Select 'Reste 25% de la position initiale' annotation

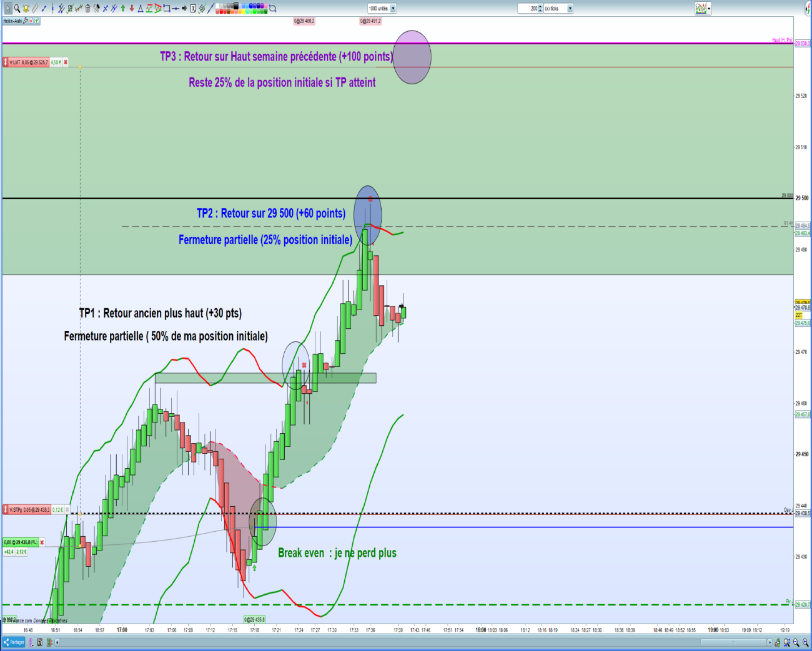click(x=282, y=82)
